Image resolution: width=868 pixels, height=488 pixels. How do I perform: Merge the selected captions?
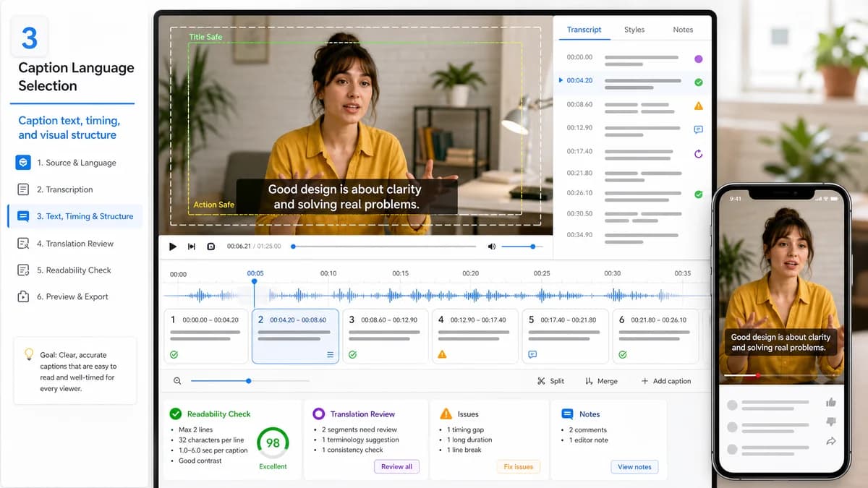pos(601,381)
